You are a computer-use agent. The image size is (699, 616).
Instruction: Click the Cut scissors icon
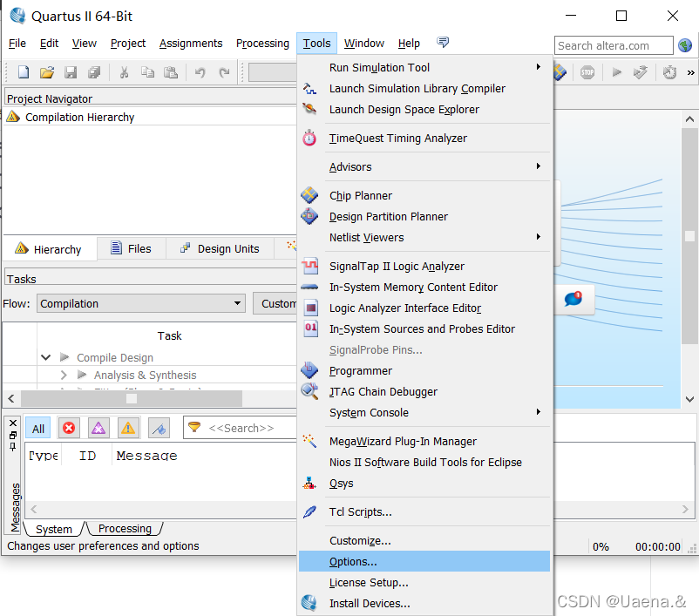[x=124, y=72]
